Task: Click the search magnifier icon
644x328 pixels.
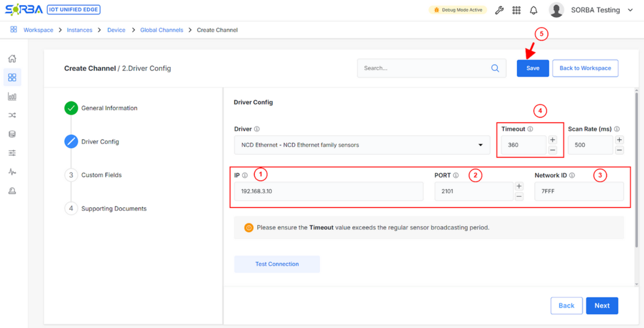Action: click(x=495, y=68)
